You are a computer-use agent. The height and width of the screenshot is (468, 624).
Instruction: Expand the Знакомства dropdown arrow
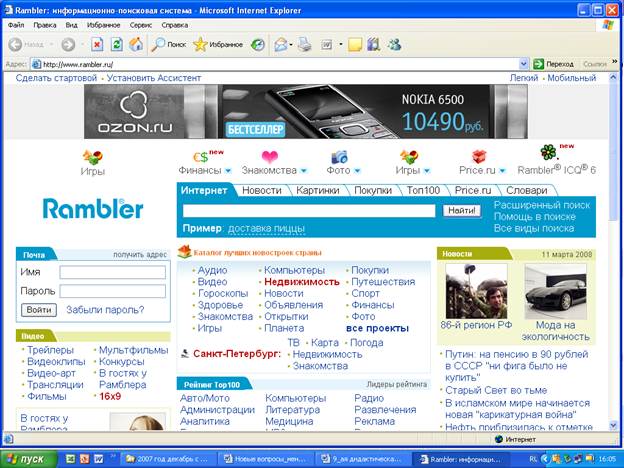[304, 171]
